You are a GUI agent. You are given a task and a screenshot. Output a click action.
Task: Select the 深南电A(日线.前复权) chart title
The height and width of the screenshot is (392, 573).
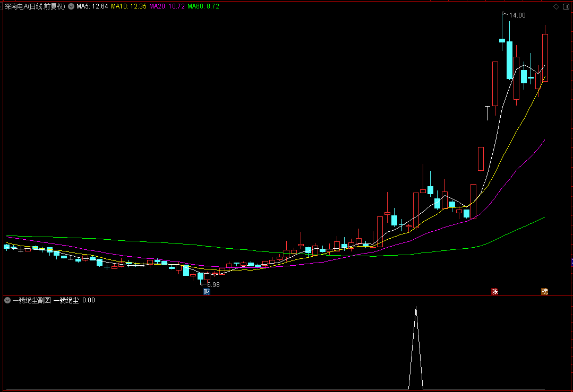35,6
